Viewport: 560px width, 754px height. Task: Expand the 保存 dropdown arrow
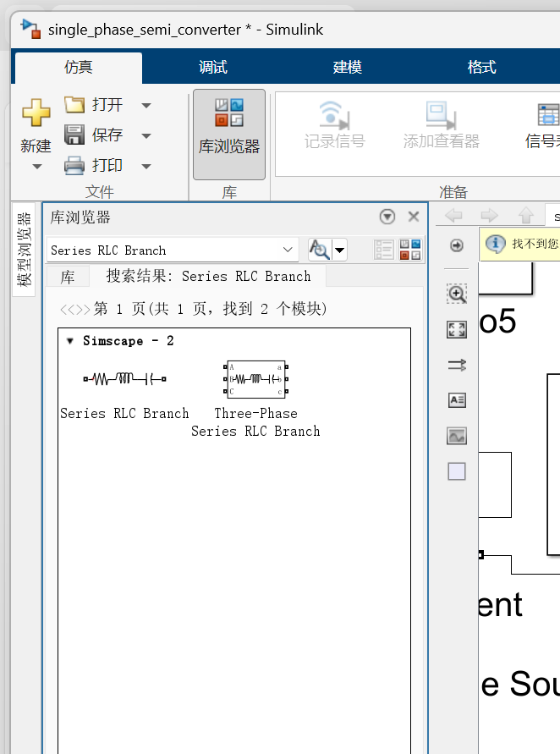[x=146, y=136]
